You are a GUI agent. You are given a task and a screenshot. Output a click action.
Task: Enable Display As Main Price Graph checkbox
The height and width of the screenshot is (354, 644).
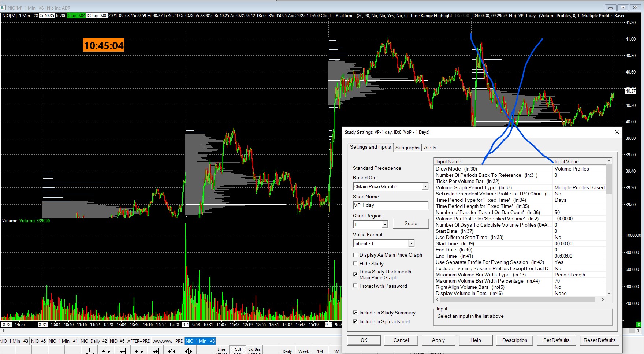click(355, 255)
